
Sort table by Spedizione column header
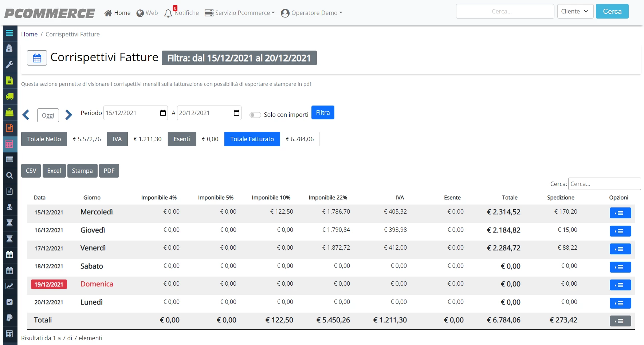pyautogui.click(x=561, y=198)
